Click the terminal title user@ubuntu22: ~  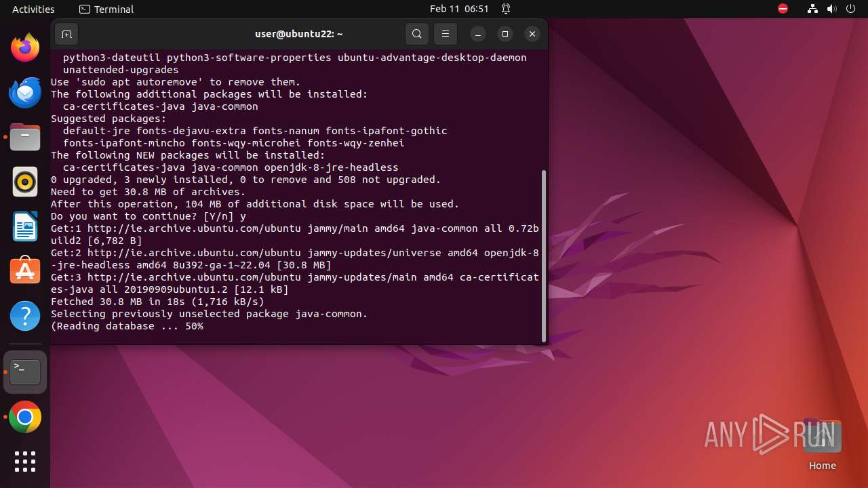299,34
